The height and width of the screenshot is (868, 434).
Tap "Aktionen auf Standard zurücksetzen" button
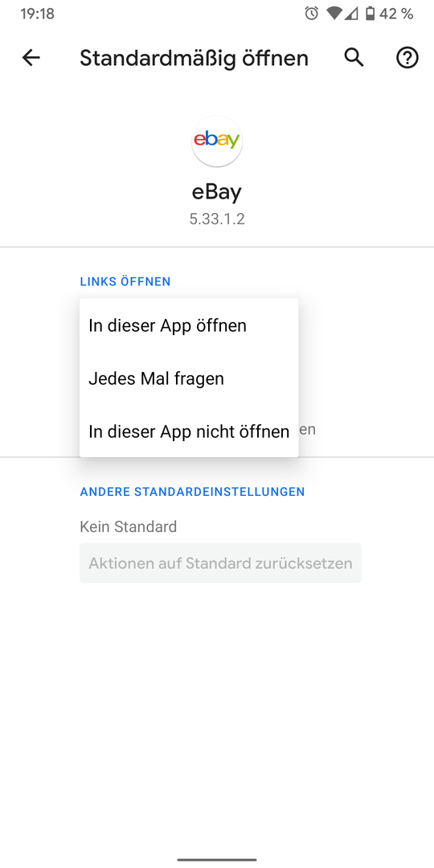pyautogui.click(x=220, y=563)
